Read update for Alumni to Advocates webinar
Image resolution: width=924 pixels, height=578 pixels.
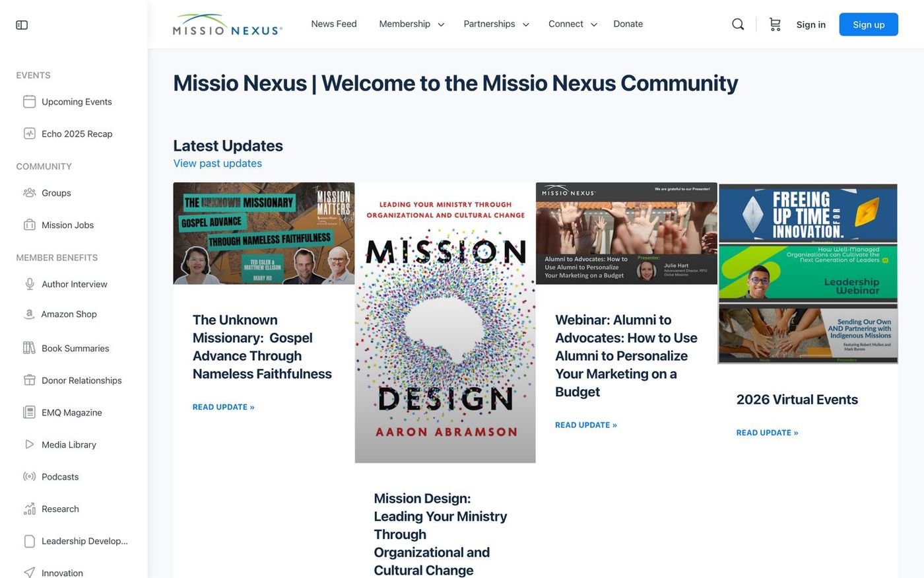pos(586,425)
